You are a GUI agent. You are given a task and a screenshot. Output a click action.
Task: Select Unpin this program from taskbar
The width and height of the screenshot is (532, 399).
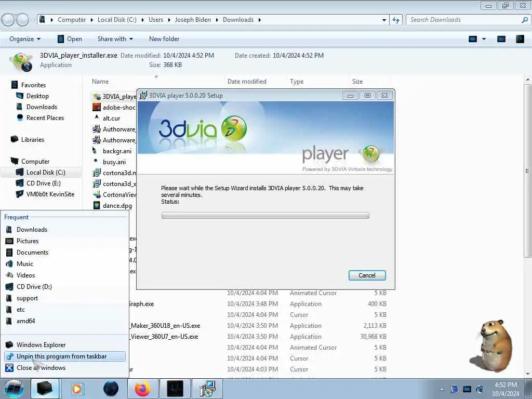click(64, 356)
